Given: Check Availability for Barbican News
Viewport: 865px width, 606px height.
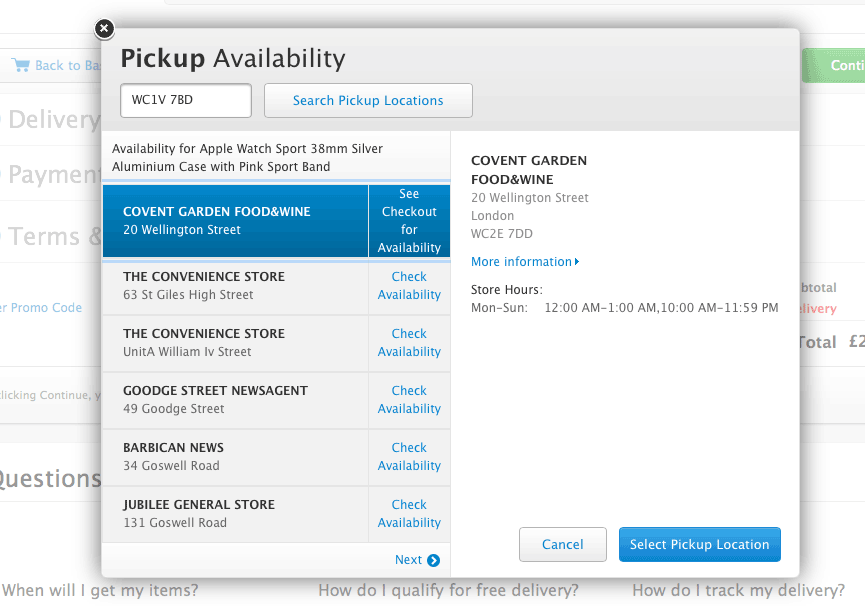Looking at the screenshot, I should pos(409,457).
